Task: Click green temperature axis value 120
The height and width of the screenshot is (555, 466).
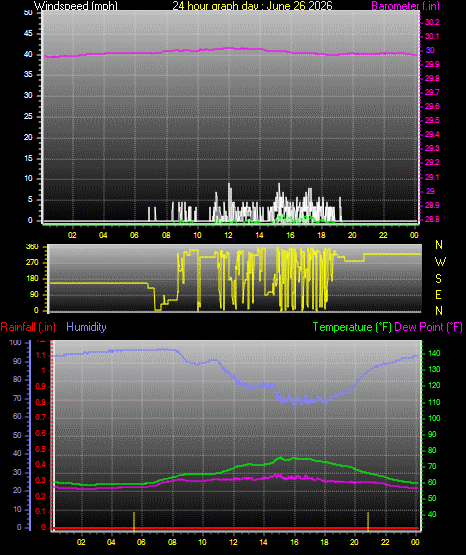Action: tap(434, 385)
